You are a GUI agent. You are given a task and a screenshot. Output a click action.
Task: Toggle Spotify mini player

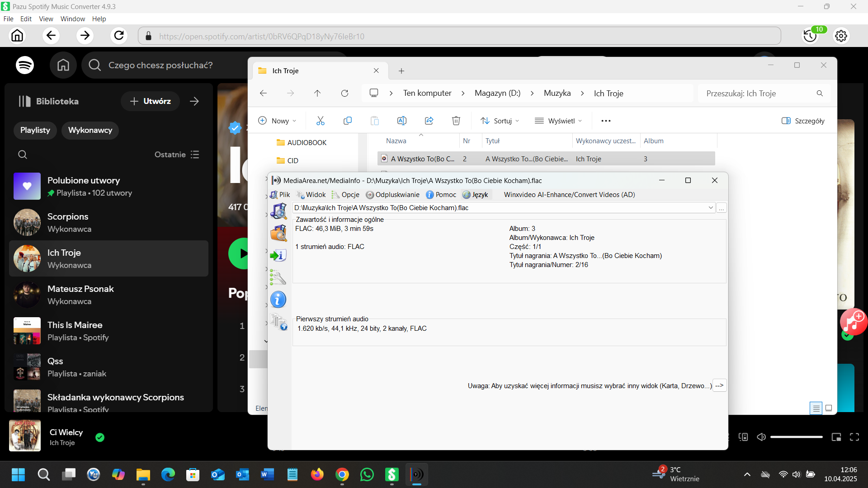836,437
